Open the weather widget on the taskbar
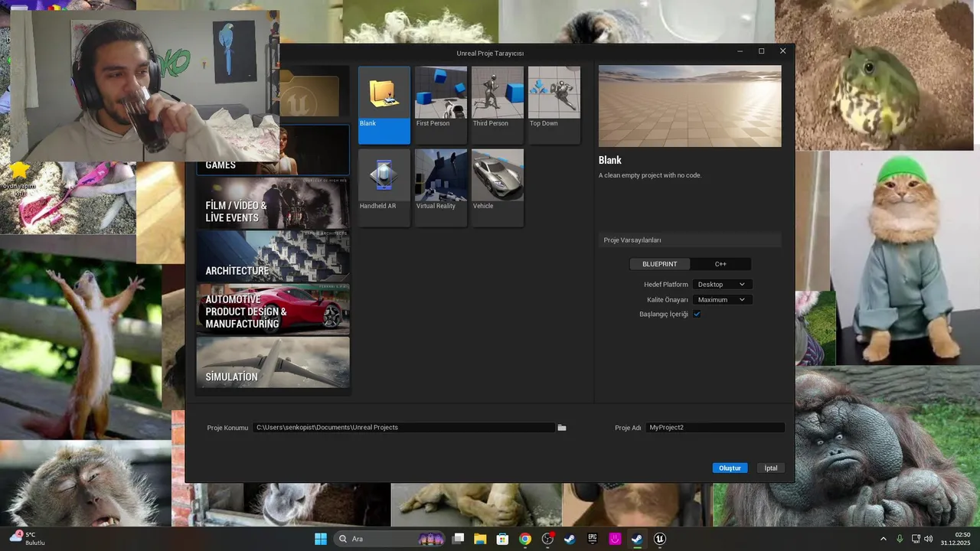Screen dimensions: 980x551 [x=28, y=539]
